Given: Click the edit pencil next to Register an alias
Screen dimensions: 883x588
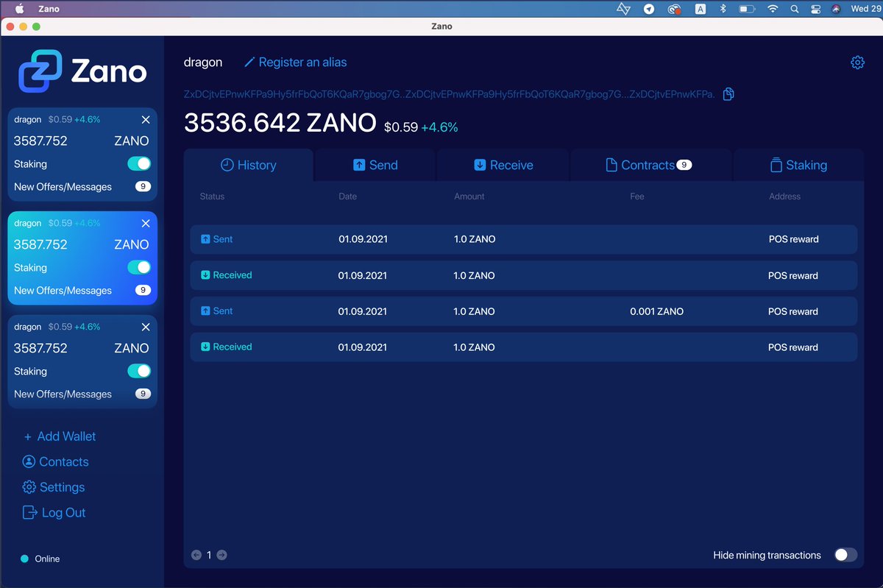Looking at the screenshot, I should [249, 63].
